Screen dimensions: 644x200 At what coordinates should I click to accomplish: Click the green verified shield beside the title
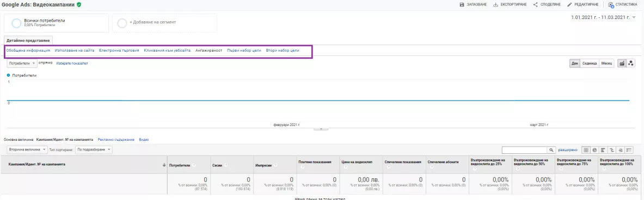click(x=79, y=5)
